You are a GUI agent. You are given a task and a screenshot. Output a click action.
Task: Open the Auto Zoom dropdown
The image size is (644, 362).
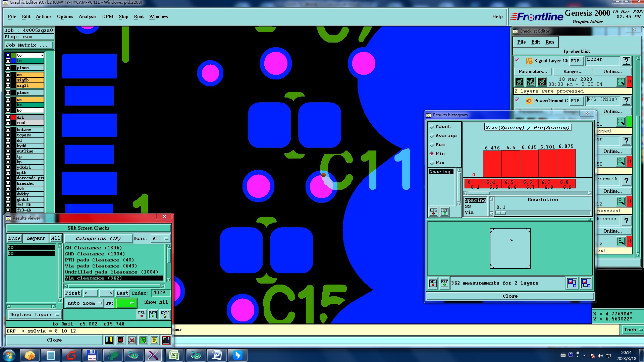(84, 303)
